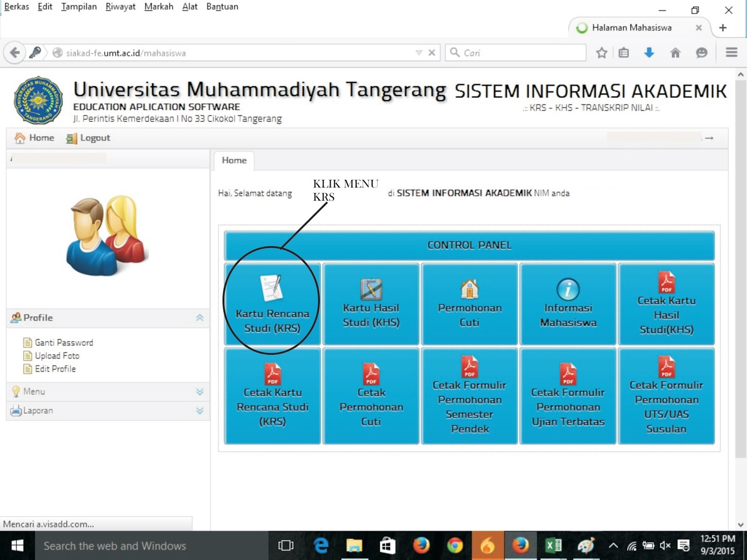Click the university logo emblem
Viewport: 747px width, 560px height.
click(x=38, y=100)
